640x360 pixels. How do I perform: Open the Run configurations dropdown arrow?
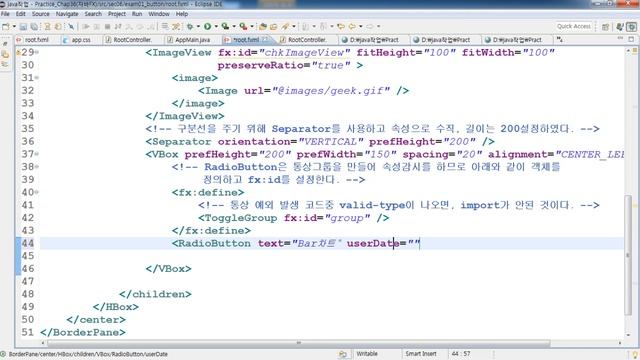[x=216, y=27]
